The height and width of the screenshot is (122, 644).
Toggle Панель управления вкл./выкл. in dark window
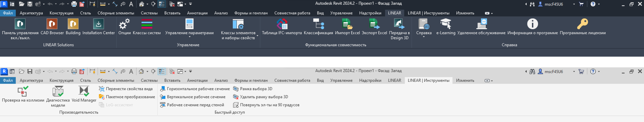pos(20,29)
